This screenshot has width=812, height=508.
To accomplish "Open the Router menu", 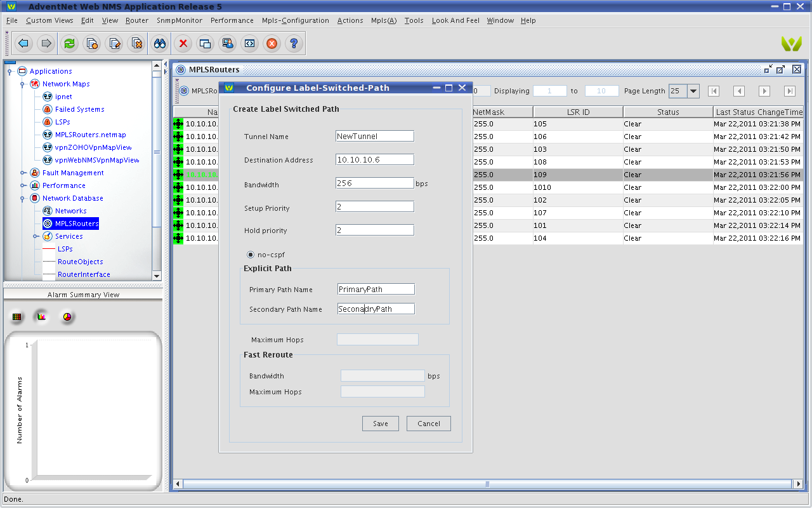I will click(x=137, y=20).
